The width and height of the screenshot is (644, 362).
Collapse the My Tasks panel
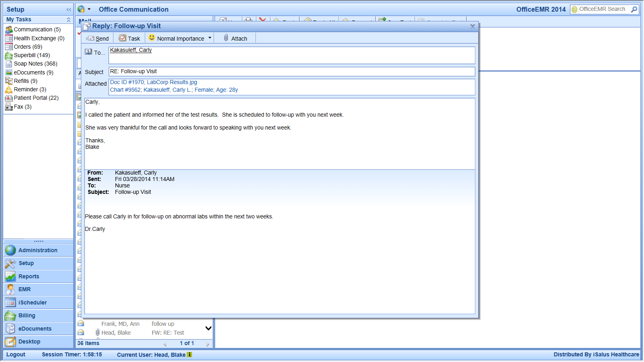68,20
